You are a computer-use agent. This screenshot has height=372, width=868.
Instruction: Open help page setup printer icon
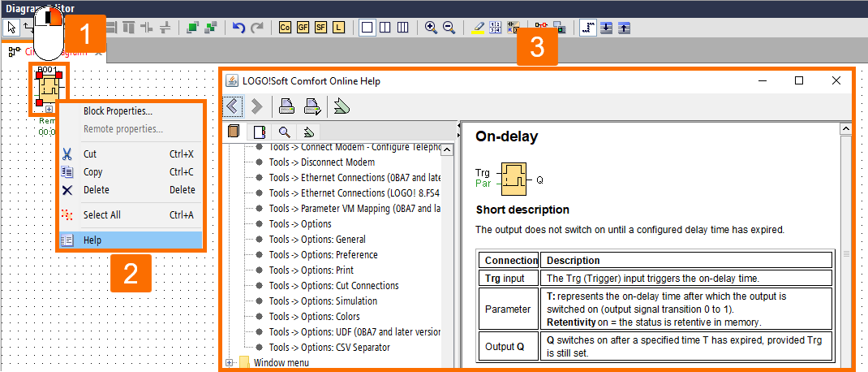(x=313, y=106)
